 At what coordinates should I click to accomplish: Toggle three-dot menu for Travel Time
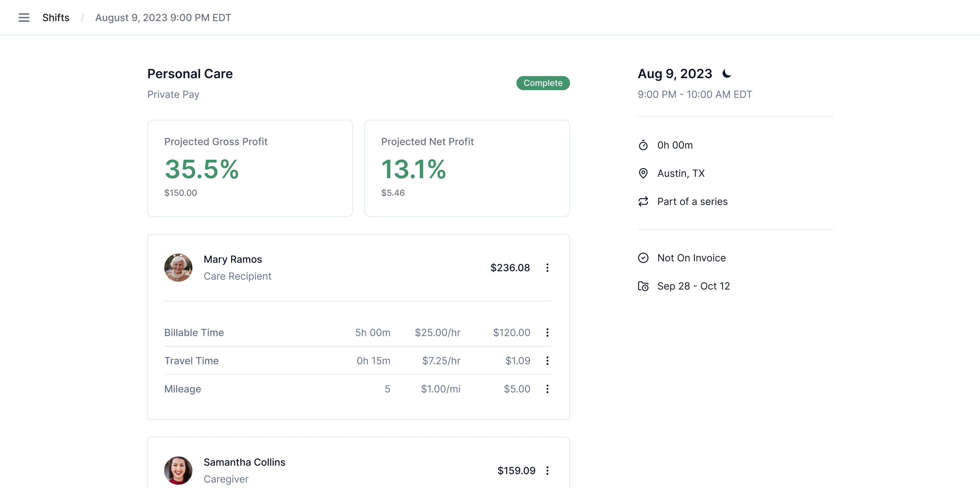548,361
